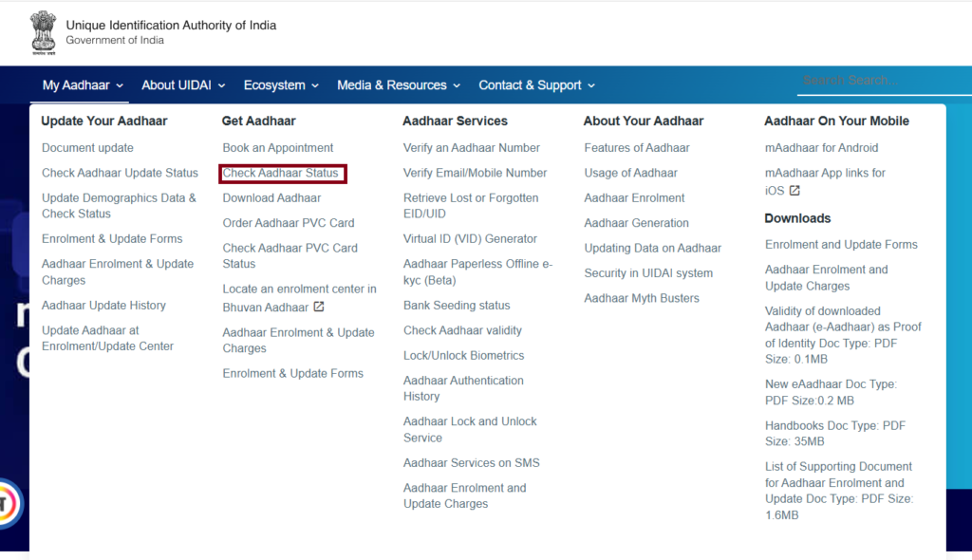This screenshot has height=560, width=972.
Task: Focus the Search input field
Action: coord(884,81)
